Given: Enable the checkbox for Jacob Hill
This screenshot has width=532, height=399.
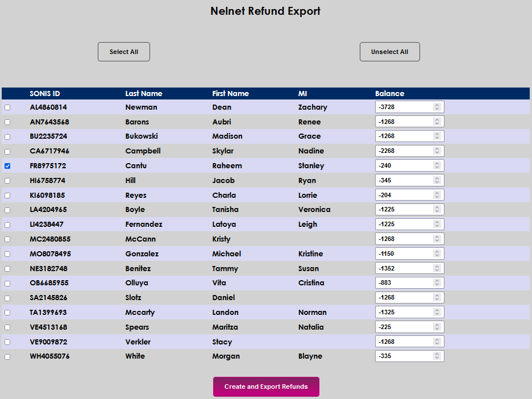Looking at the screenshot, I should point(7,180).
